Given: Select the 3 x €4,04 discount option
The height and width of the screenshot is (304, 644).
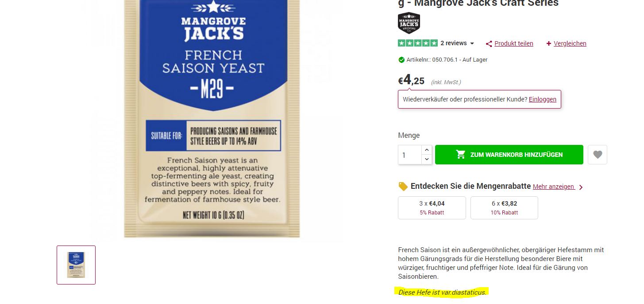Looking at the screenshot, I should [432, 208].
